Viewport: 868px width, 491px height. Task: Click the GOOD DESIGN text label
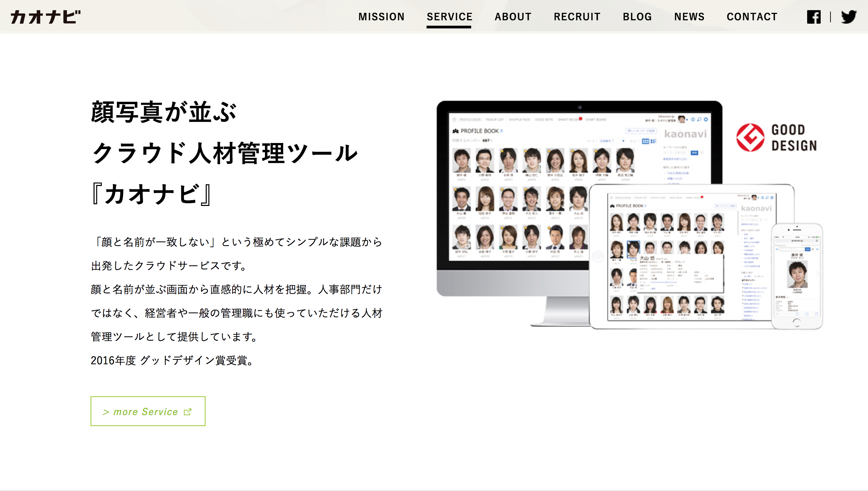(x=794, y=138)
